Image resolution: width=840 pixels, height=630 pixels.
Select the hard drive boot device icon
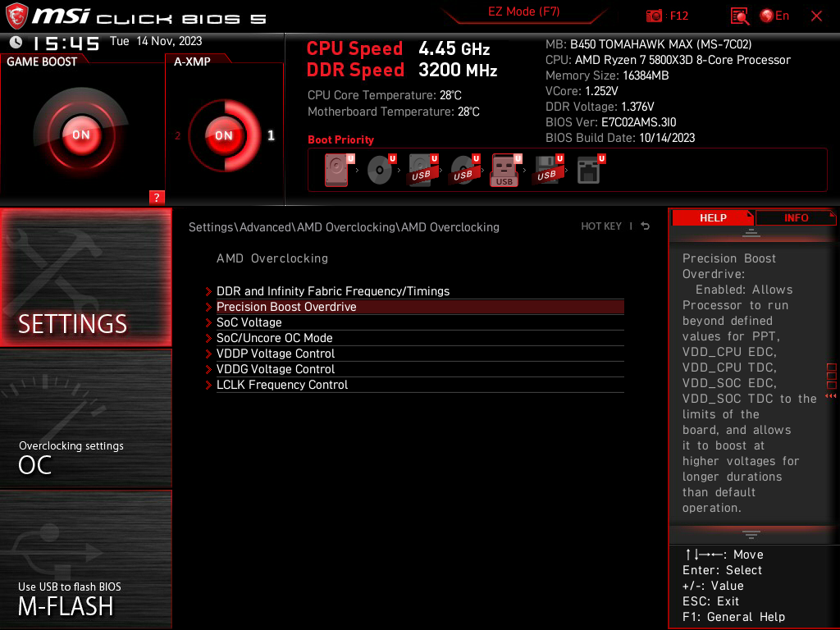click(x=337, y=170)
